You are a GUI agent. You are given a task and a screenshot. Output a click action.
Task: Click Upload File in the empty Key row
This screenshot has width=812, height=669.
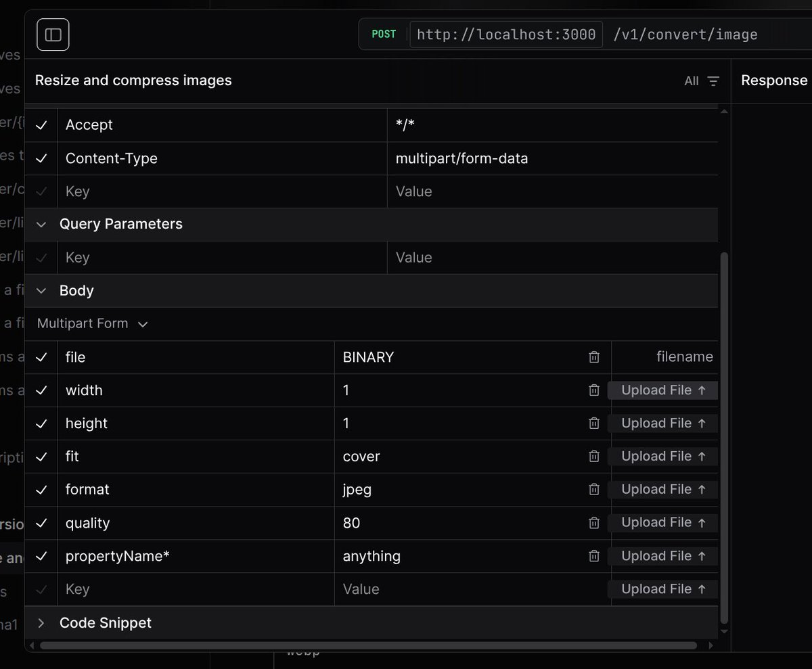coord(663,589)
